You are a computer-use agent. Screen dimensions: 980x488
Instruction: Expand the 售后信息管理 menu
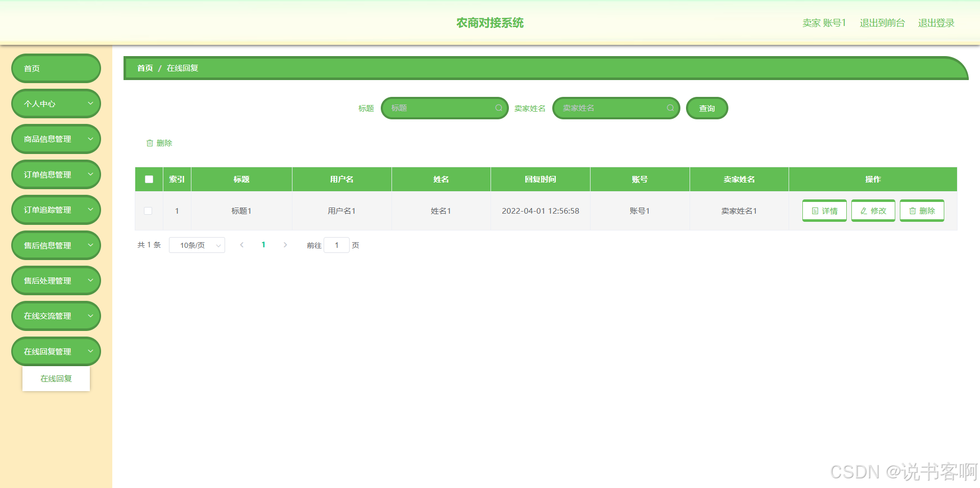click(56, 245)
